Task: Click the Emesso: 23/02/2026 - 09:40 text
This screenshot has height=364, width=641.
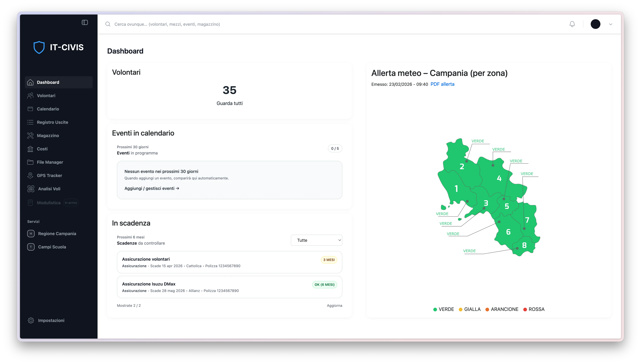Action: tap(399, 84)
